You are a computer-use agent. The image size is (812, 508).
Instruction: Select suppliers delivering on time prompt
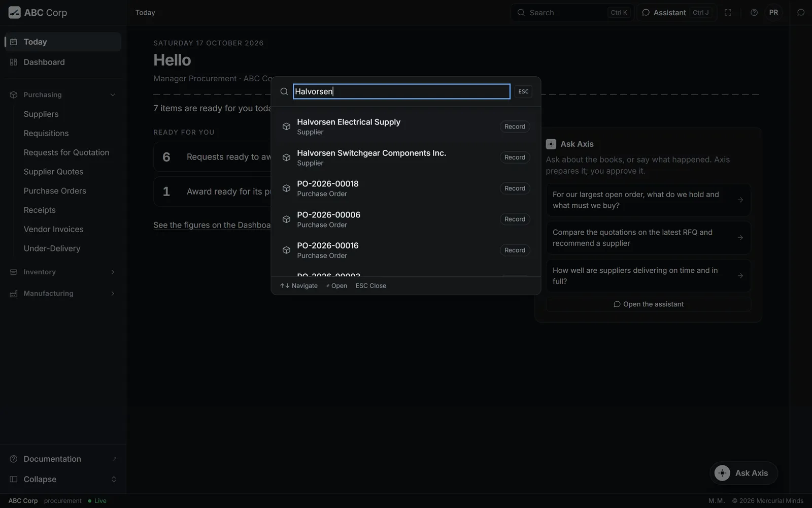(x=648, y=276)
